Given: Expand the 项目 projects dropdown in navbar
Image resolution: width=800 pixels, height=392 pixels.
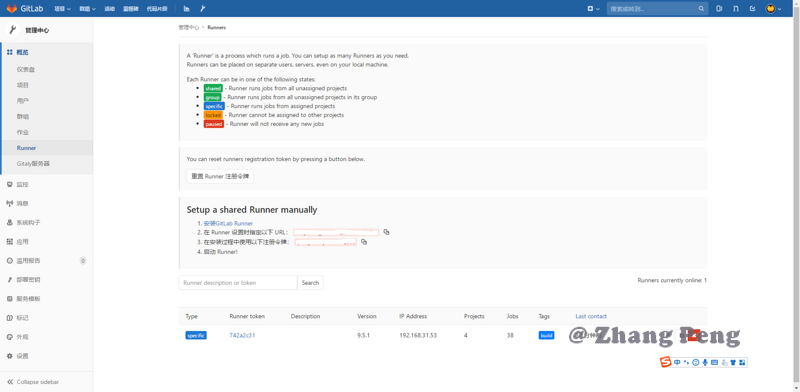Looking at the screenshot, I should pos(61,9).
